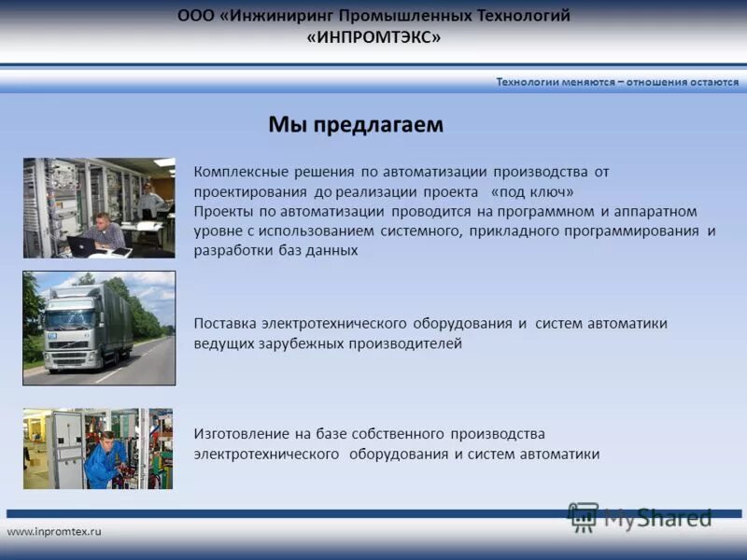Click the line 'Поставка электротехнического оборудования и систем автоматики'
The height and width of the screenshot is (560, 747).
click(430, 324)
